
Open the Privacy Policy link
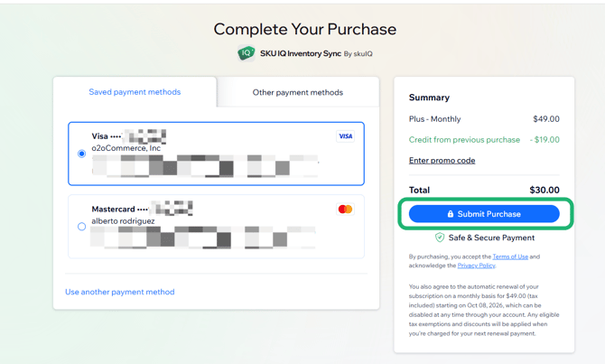476,266
